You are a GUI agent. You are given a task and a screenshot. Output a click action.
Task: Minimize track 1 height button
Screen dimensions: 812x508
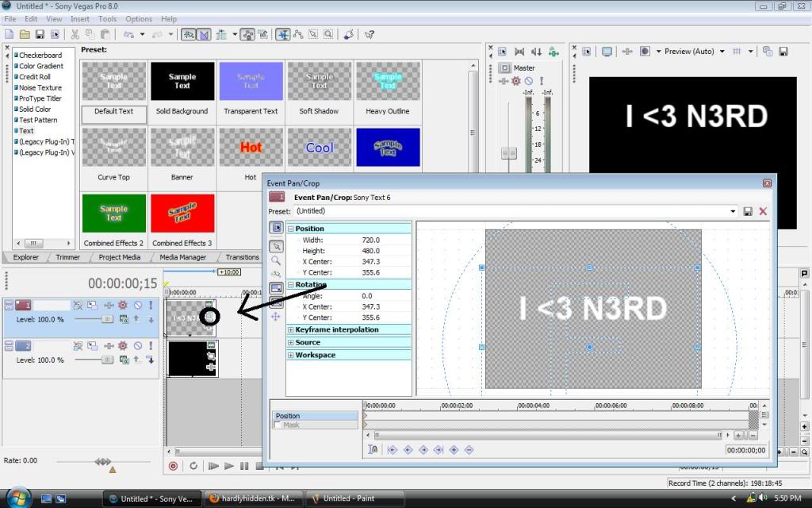[x=9, y=302]
